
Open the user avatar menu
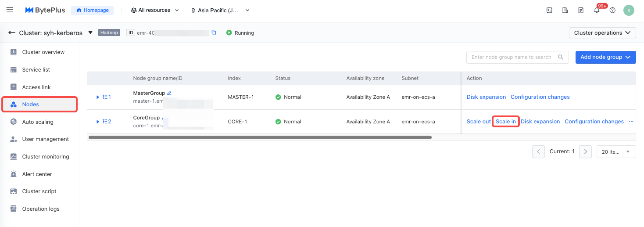coord(629,10)
